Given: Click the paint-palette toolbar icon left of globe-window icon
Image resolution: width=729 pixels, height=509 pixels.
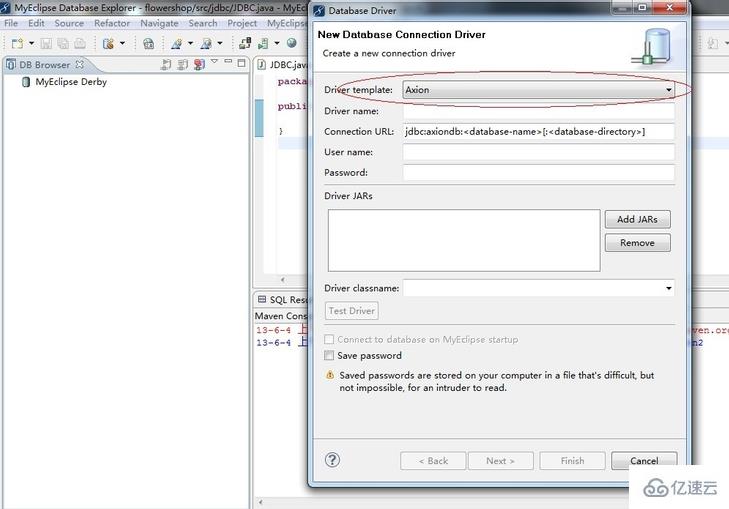Looking at the screenshot, I should pyautogui.click(x=108, y=44).
